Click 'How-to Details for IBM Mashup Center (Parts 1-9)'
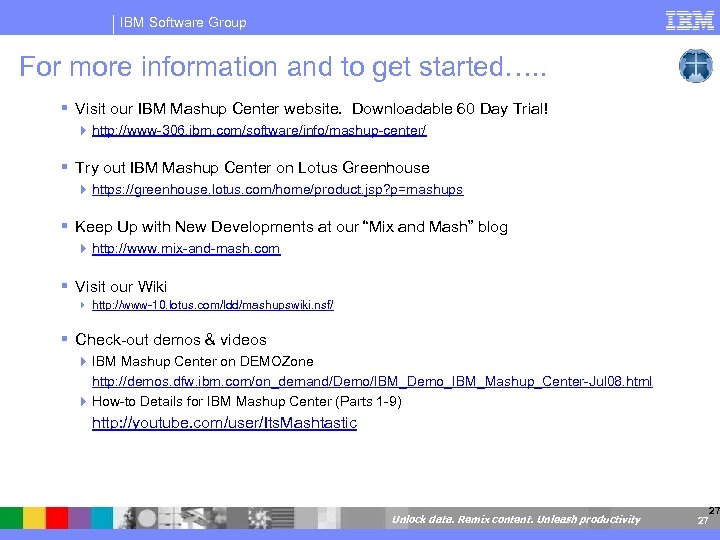The height and width of the screenshot is (540, 720). click(x=247, y=401)
